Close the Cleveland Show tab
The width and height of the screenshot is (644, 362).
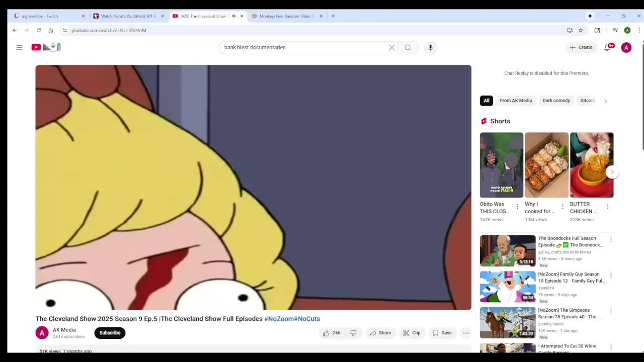(242, 16)
